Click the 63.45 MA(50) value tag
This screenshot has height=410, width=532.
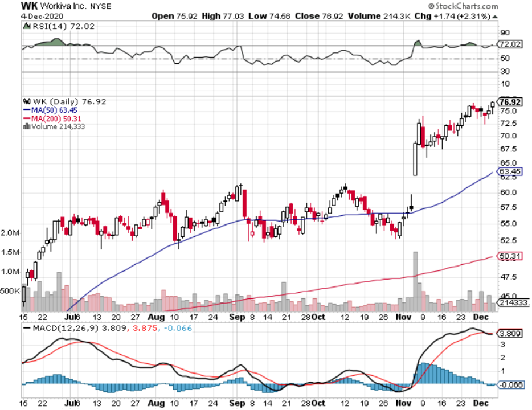point(510,171)
